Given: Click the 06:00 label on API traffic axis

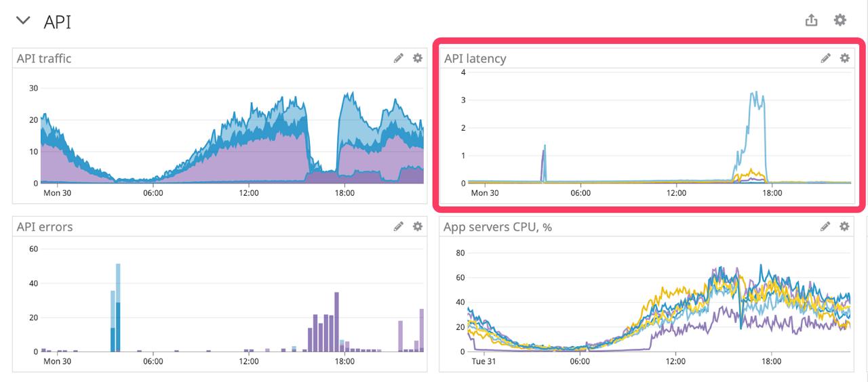Looking at the screenshot, I should point(153,193).
